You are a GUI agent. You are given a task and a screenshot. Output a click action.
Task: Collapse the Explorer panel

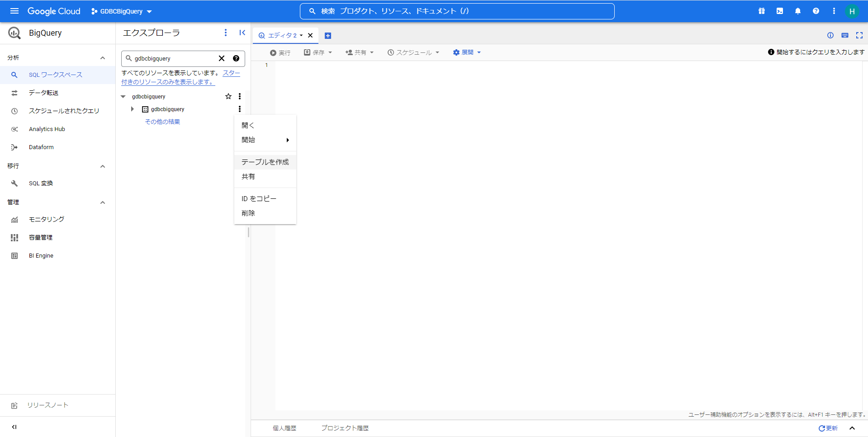[242, 33]
